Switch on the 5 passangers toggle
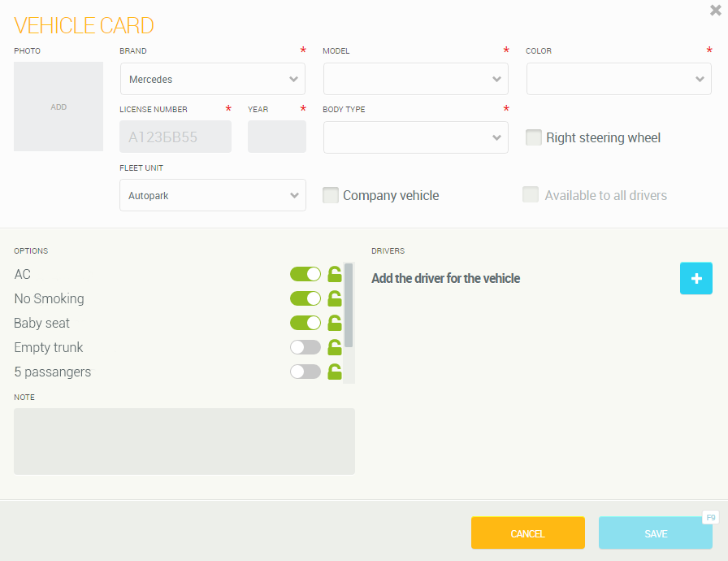Viewport: 728px width, 561px height. click(305, 372)
